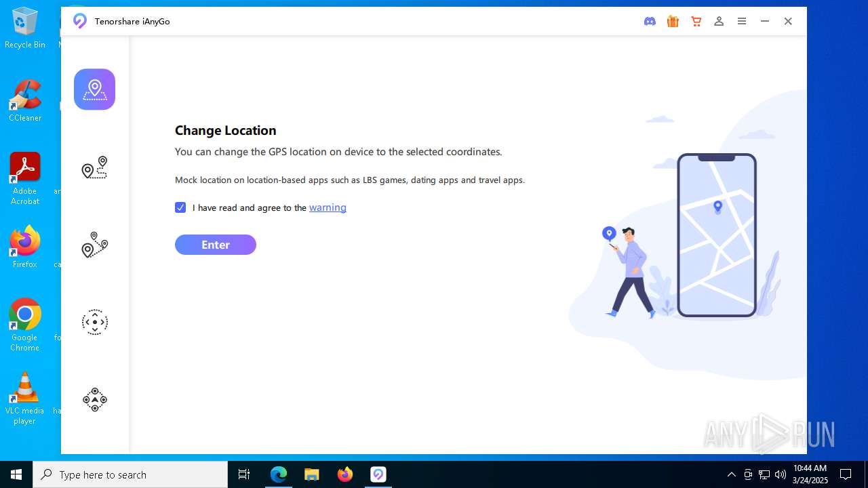This screenshot has height=488, width=868.
Task: Click the phone map illustration
Action: click(717, 235)
